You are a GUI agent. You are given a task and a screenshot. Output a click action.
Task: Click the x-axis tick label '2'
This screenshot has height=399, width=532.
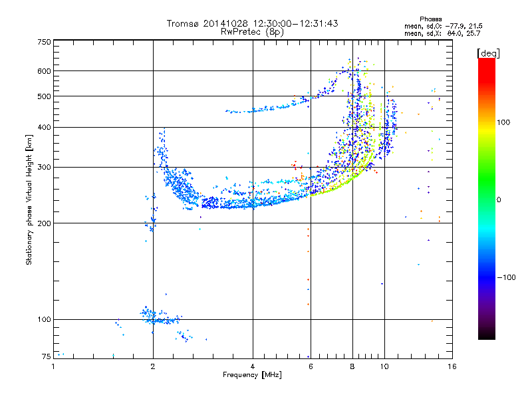(x=153, y=366)
